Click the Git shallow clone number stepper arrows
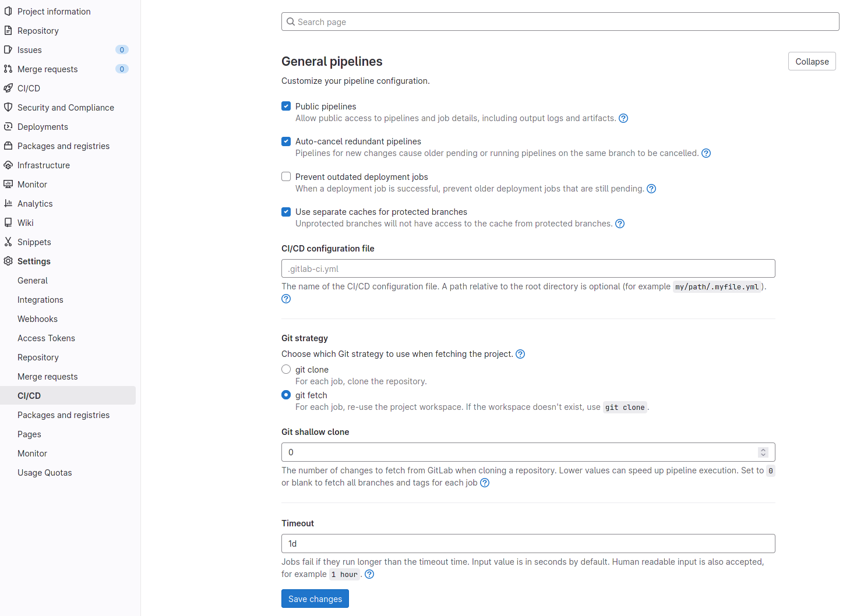Screen dimensions: 857x616 point(763,452)
